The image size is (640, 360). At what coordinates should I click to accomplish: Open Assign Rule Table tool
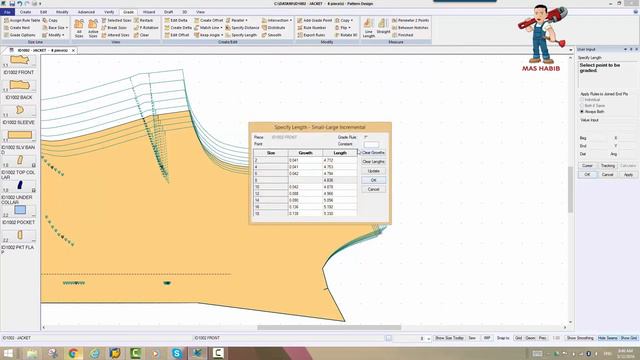coord(22,20)
